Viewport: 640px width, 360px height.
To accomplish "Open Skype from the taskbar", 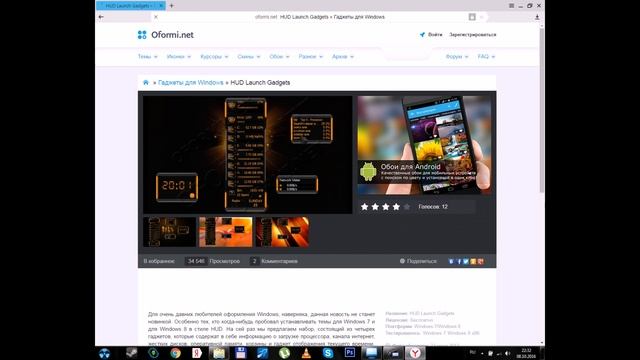I will (x=328, y=353).
